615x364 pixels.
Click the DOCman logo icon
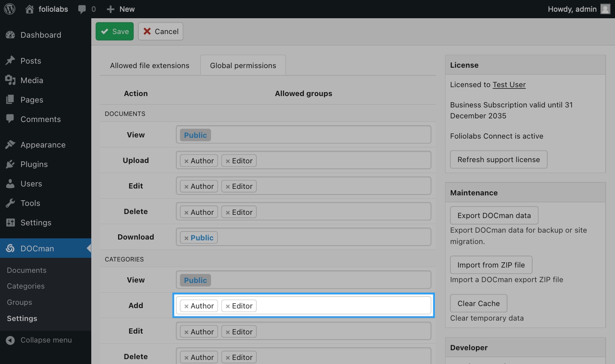[11, 248]
